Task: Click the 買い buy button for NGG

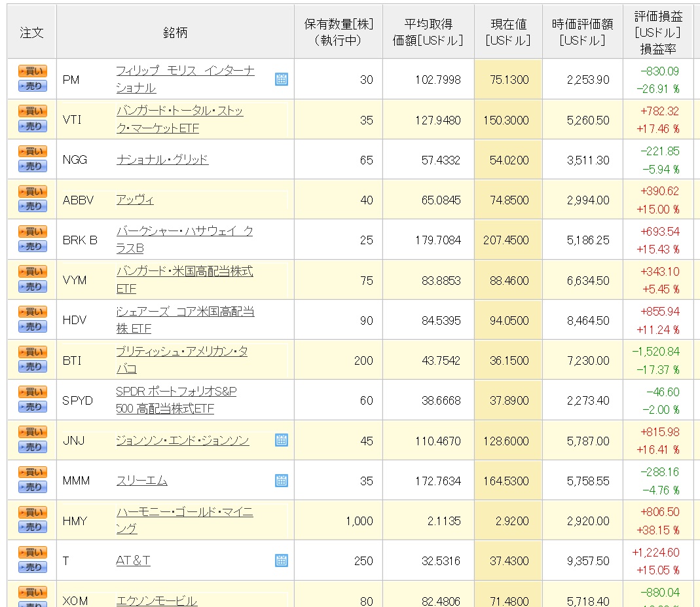Action: pos(32,151)
